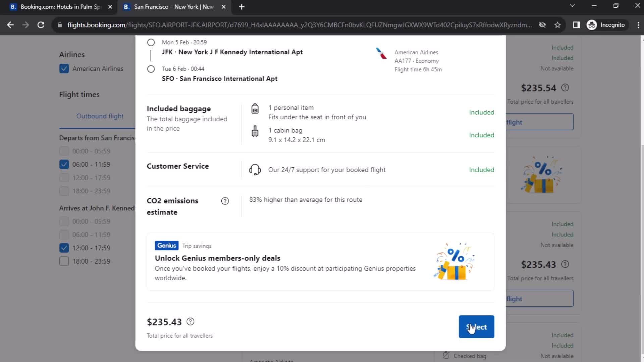
Task: Select the outbound departure radio button Mon 5 Feb
Action: click(x=150, y=42)
